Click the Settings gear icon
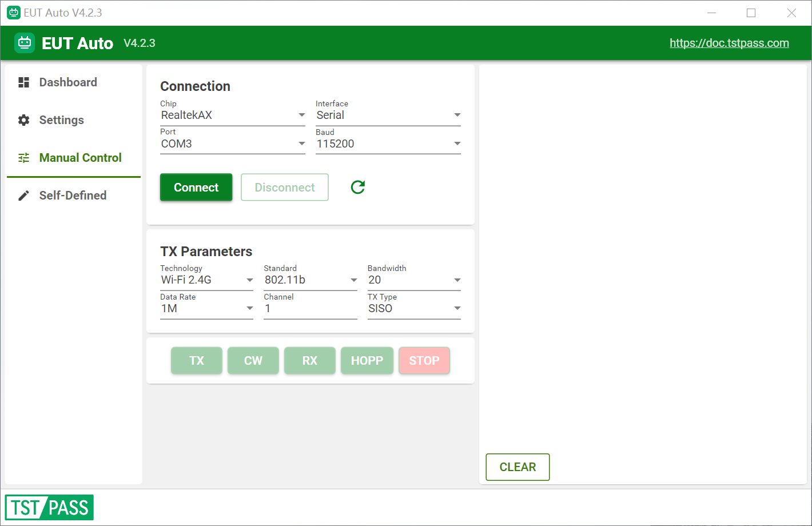The height and width of the screenshot is (526, 812). click(23, 120)
